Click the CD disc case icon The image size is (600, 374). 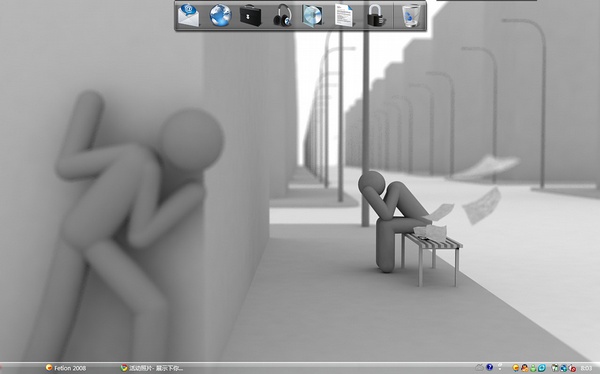pyautogui.click(x=312, y=16)
